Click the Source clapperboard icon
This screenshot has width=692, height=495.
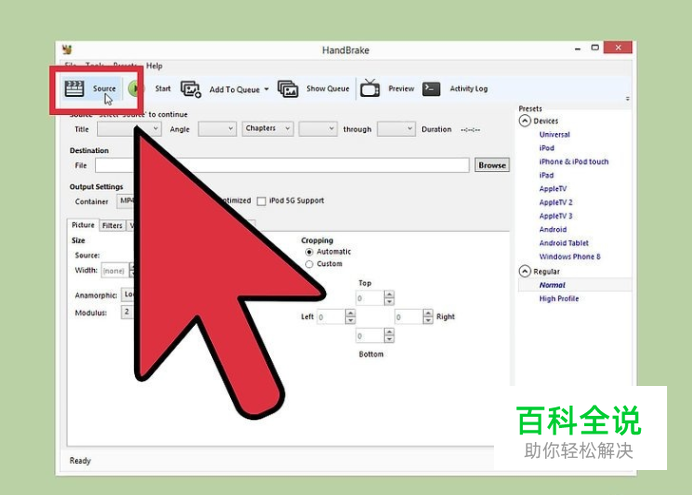(x=74, y=88)
